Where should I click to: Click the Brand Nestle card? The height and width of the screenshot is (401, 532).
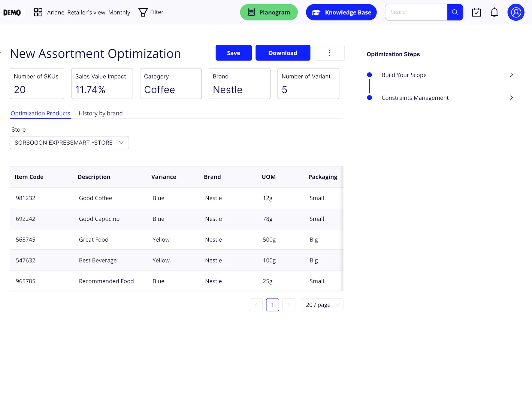[x=240, y=84]
